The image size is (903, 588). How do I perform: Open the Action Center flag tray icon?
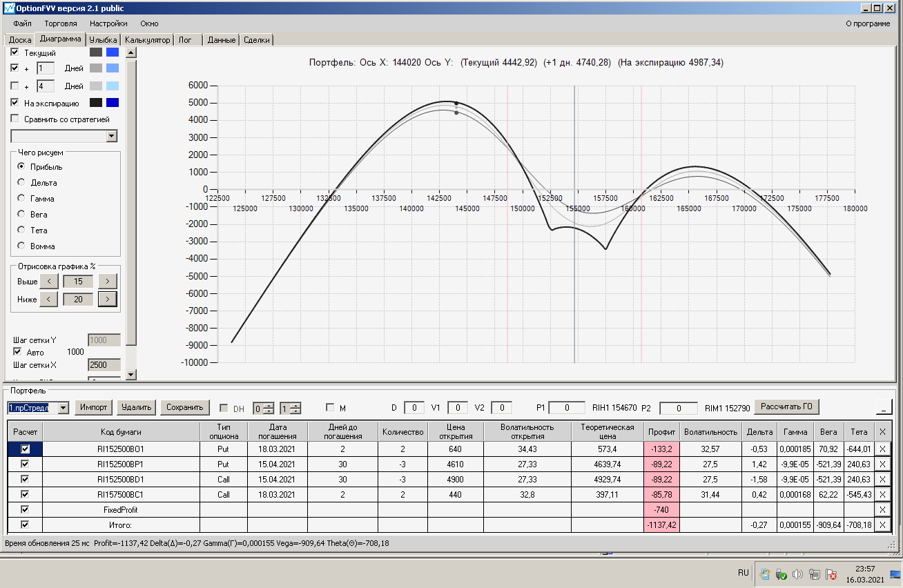(x=831, y=574)
